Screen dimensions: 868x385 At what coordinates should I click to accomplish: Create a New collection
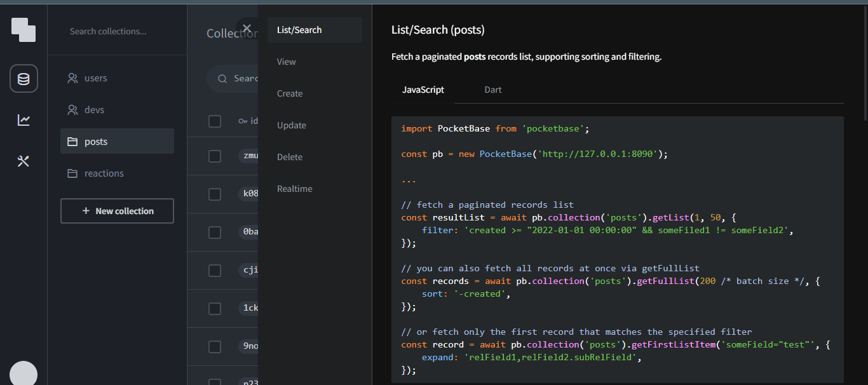(x=117, y=211)
